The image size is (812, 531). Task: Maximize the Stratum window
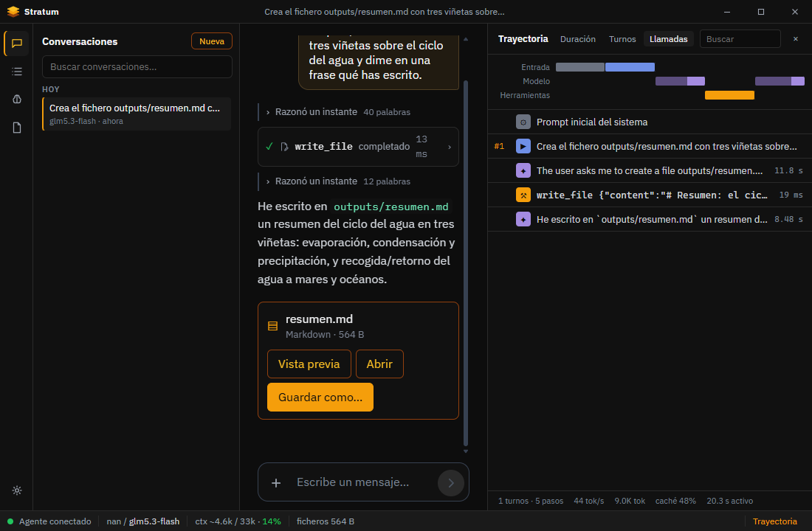coord(761,11)
